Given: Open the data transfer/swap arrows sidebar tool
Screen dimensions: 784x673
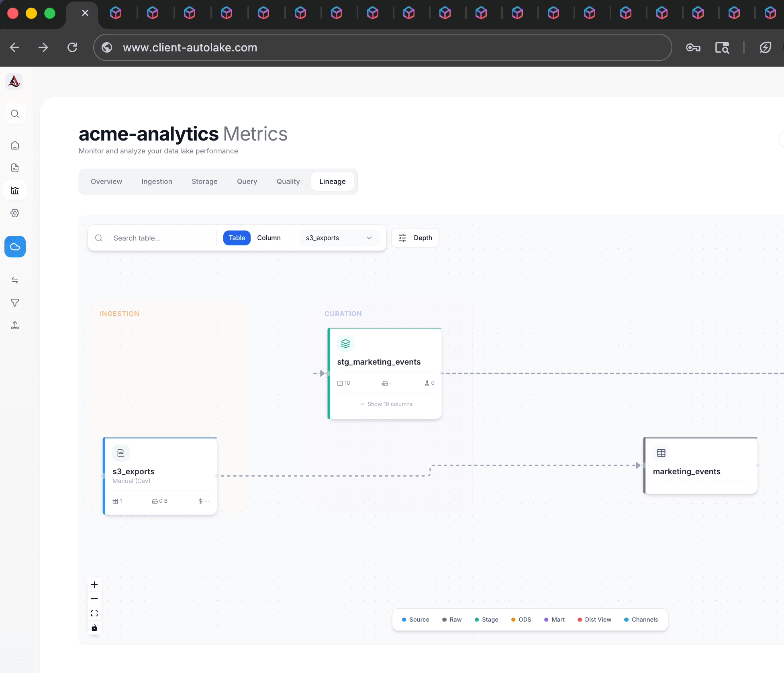Looking at the screenshot, I should [x=15, y=280].
